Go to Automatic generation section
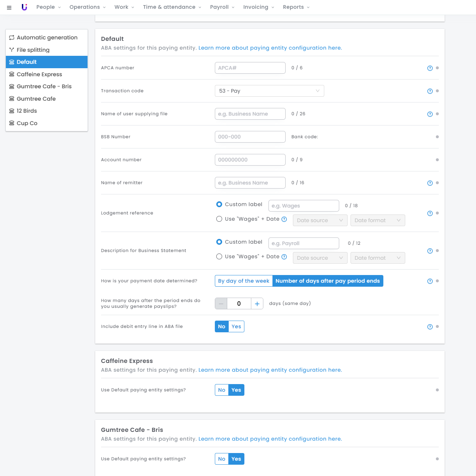This screenshot has height=476, width=476. pos(47,38)
